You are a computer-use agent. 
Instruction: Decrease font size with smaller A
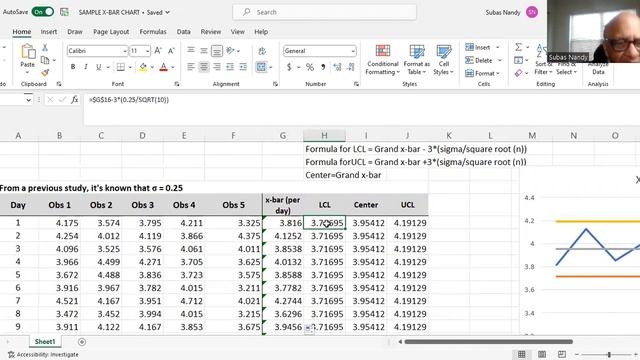pos(171,51)
